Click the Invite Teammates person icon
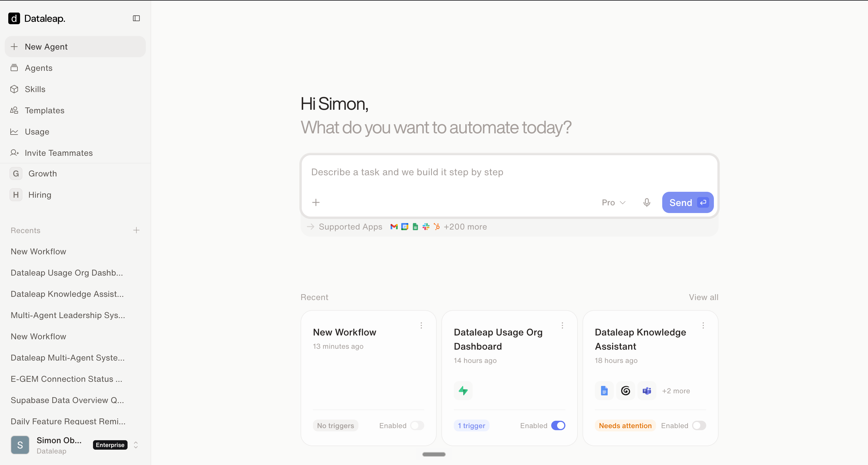 click(x=14, y=153)
